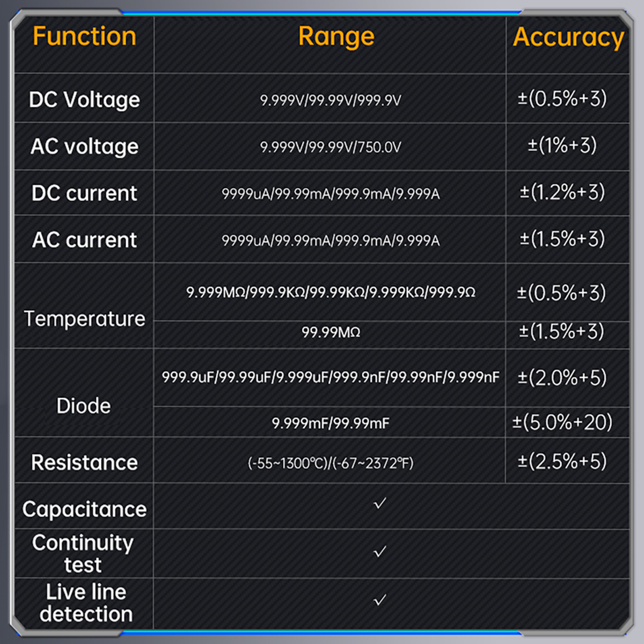This screenshot has width=644, height=644.
Task: Click the checkmark in the Capacitance row
Action: 380,503
